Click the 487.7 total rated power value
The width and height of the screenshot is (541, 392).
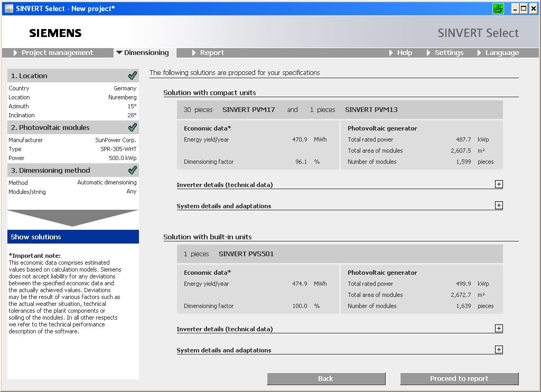[463, 139]
